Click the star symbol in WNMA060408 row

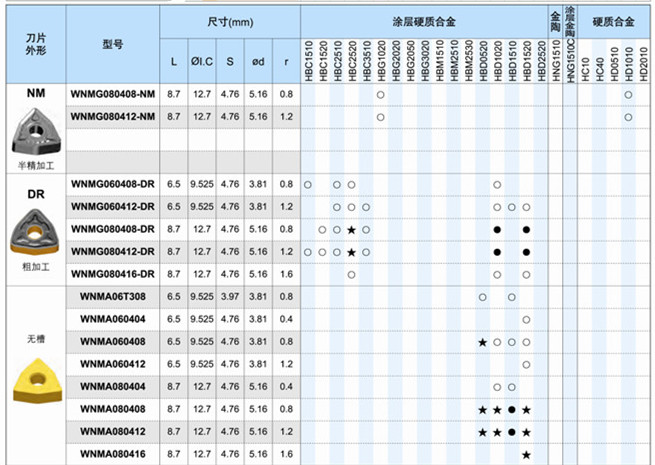(483, 342)
